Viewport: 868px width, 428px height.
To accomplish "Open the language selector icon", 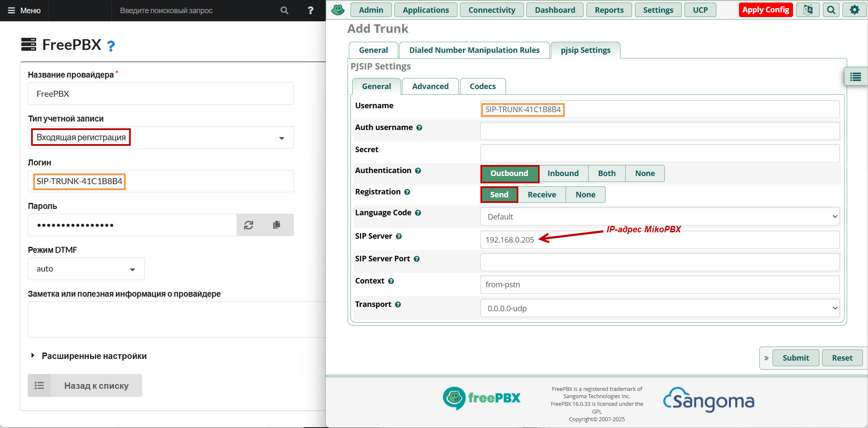I will click(x=808, y=10).
